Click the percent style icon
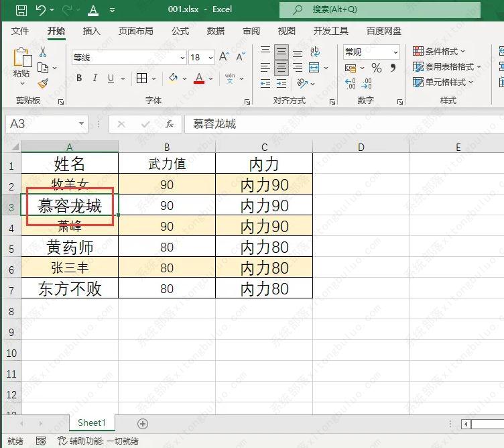 pyautogui.click(x=376, y=68)
